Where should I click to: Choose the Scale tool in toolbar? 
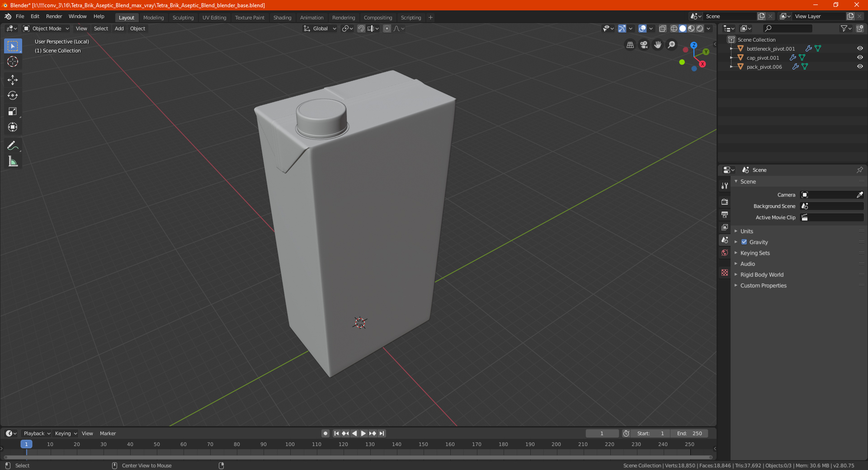(13, 111)
